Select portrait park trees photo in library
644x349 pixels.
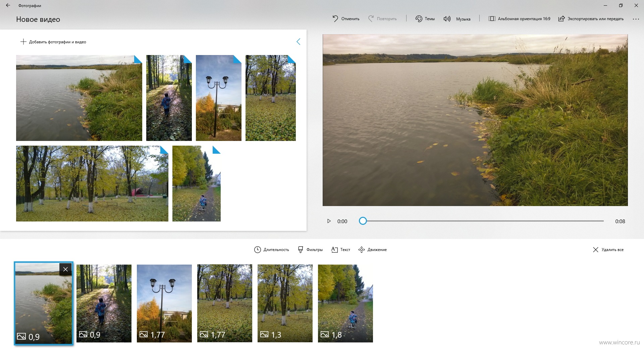point(271,98)
